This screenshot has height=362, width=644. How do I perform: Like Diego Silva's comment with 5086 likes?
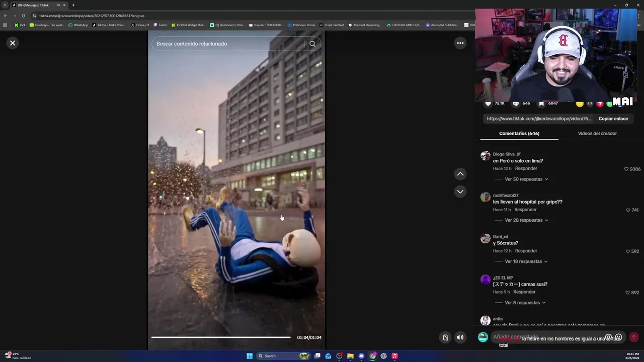click(626, 169)
